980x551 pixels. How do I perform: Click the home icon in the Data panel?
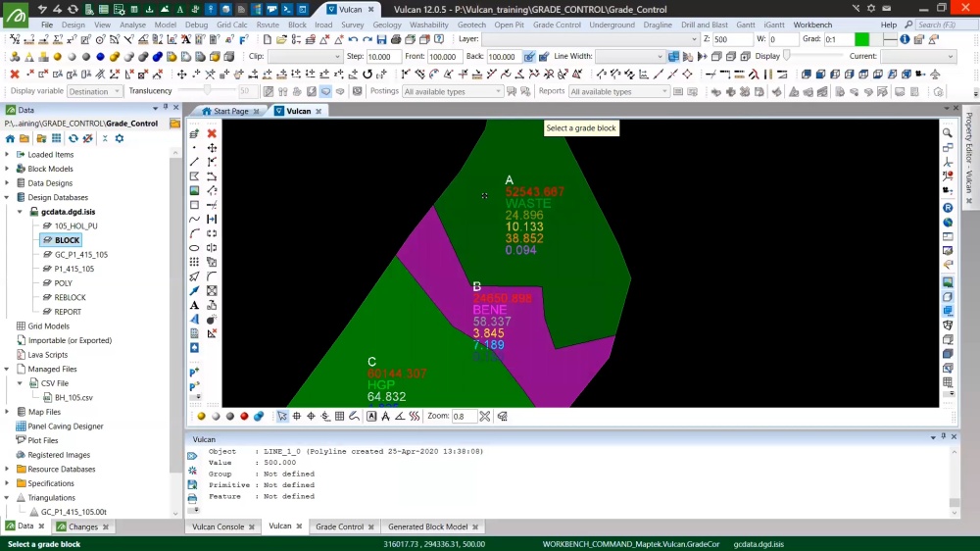coord(10,138)
